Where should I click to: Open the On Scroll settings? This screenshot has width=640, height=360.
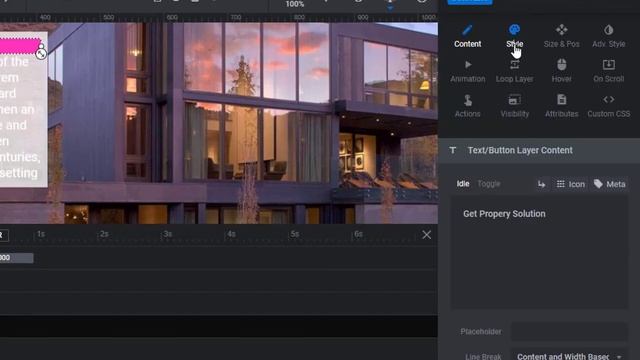tap(608, 71)
